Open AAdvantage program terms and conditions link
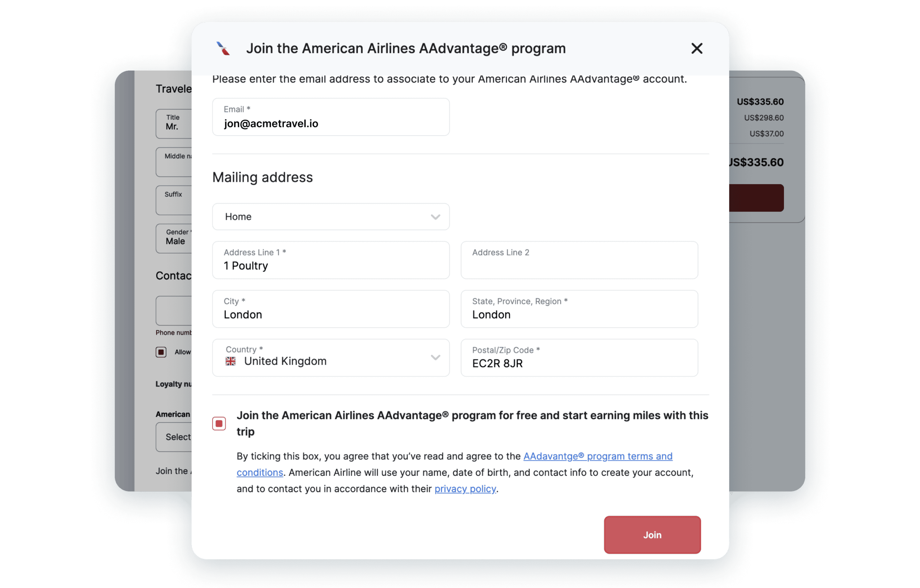 pyautogui.click(x=454, y=464)
